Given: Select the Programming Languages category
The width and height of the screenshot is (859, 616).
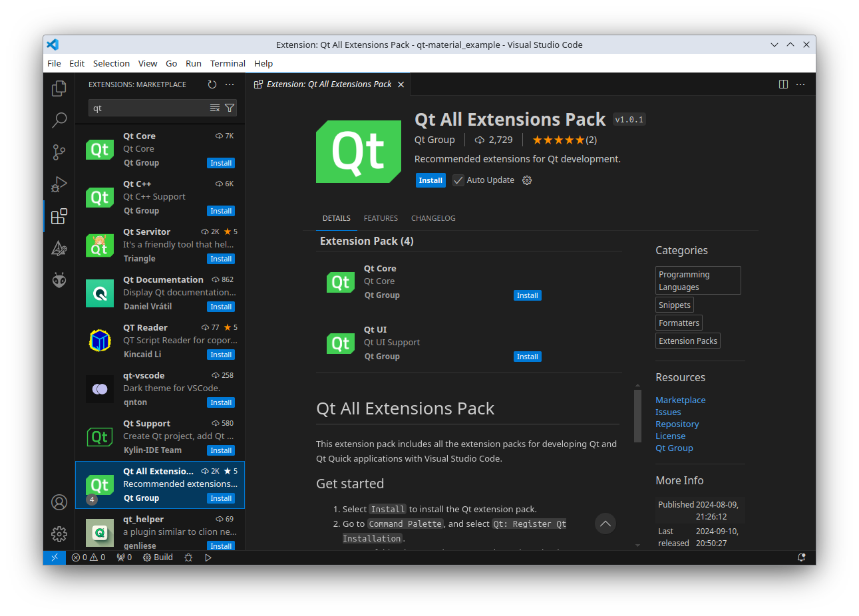Looking at the screenshot, I should [x=698, y=281].
